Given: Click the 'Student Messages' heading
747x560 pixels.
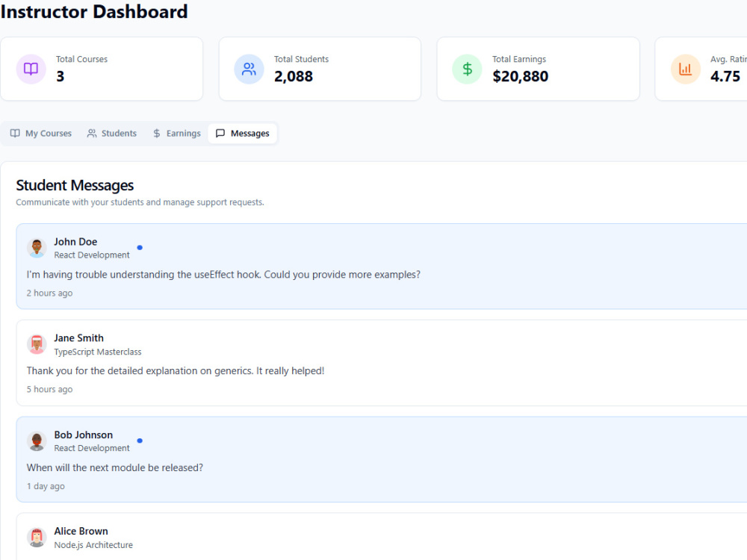Looking at the screenshot, I should pyautogui.click(x=75, y=185).
